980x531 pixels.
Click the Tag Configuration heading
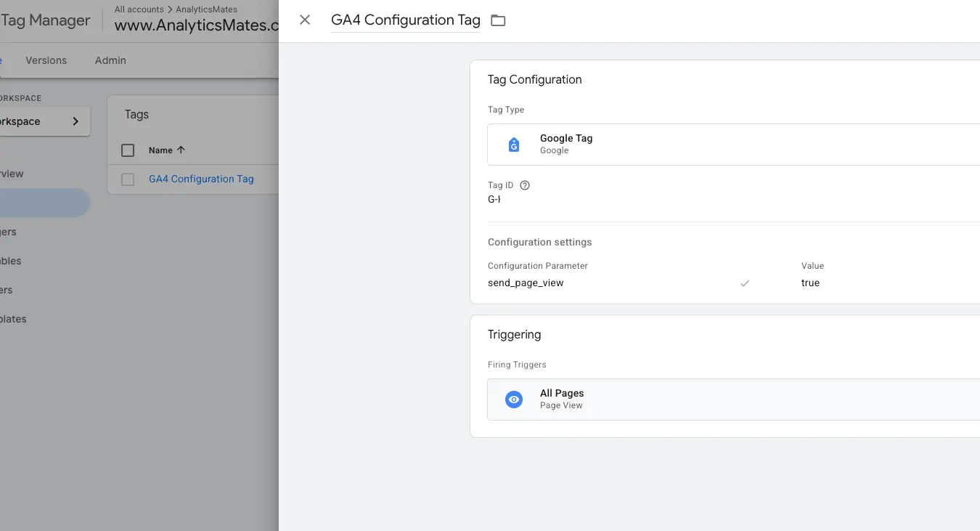click(534, 80)
